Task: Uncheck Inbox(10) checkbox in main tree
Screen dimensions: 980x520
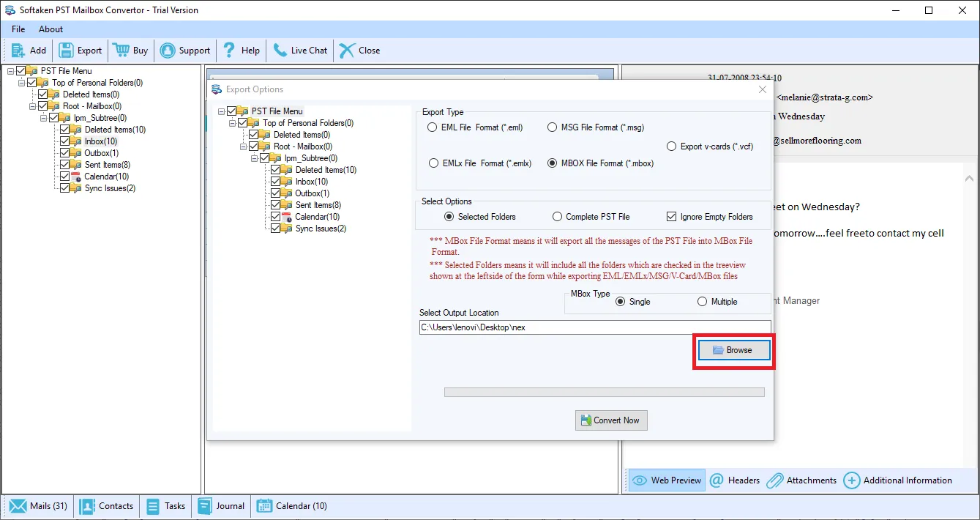Action: [64, 141]
